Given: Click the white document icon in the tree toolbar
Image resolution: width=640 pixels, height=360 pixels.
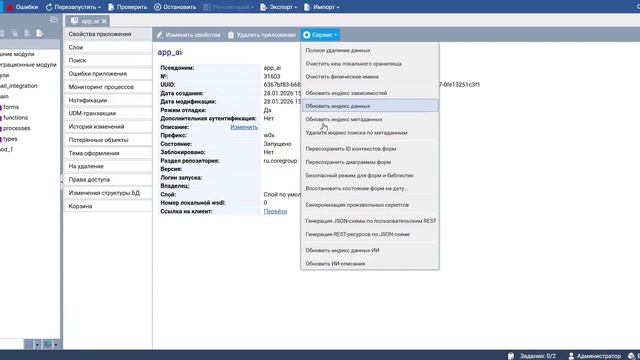Looking at the screenshot, I should coord(40,33).
